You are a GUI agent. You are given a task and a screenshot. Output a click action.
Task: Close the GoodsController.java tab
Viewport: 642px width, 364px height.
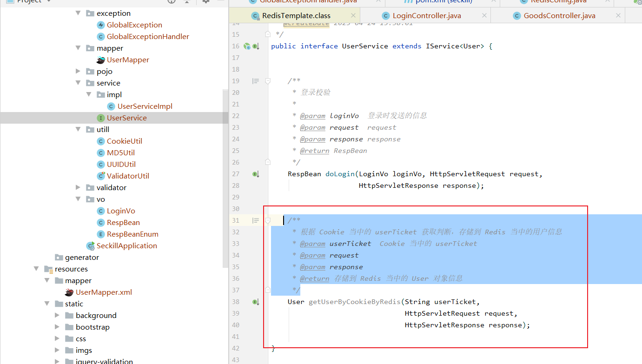click(618, 16)
